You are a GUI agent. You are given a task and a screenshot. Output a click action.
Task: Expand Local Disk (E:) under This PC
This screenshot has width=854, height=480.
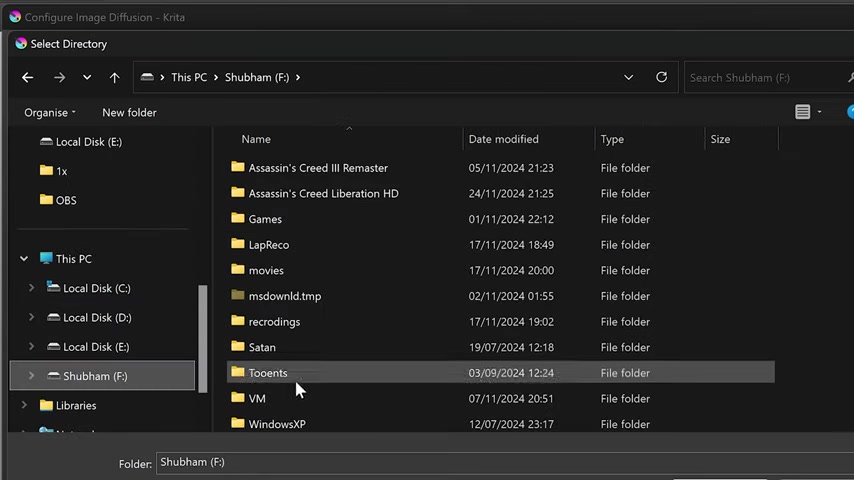[x=31, y=347]
